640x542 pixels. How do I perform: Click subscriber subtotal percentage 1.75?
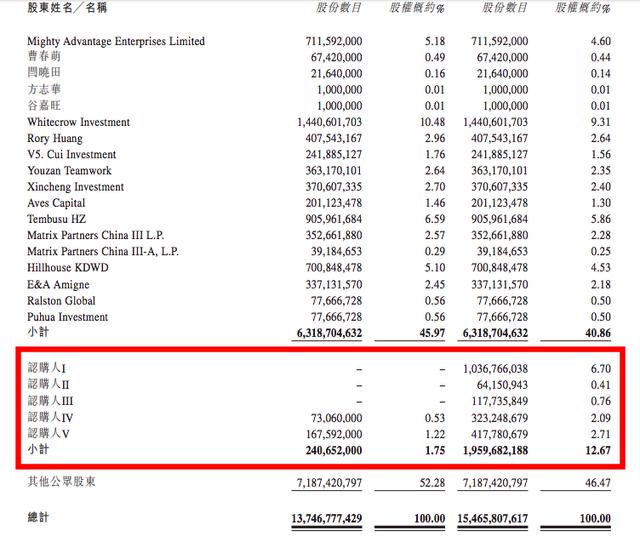pyautogui.click(x=435, y=451)
